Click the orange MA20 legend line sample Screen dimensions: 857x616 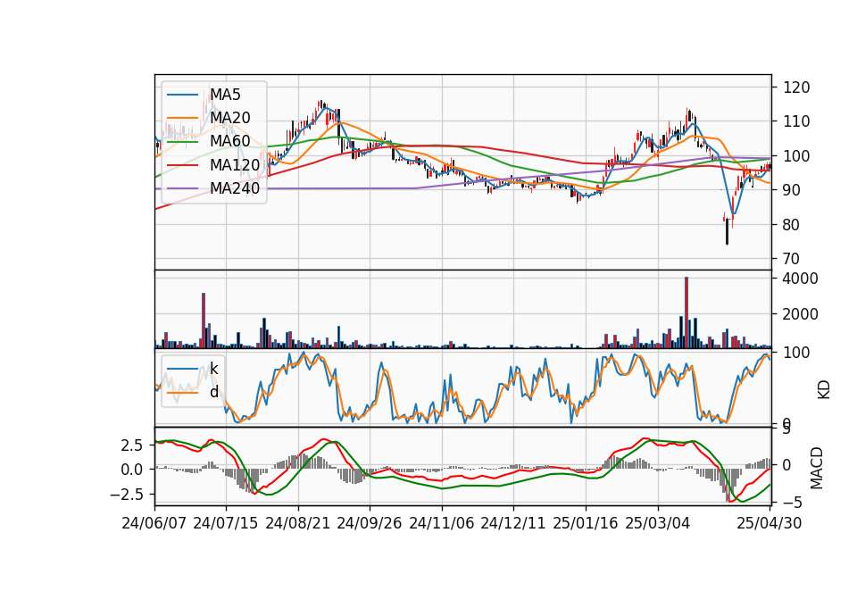click(182, 118)
